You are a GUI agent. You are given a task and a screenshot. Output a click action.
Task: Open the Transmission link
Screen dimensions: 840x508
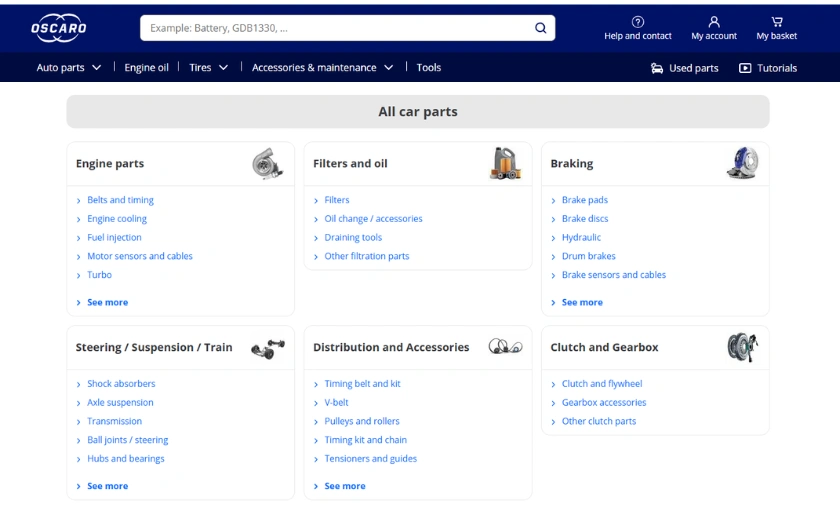[114, 421]
